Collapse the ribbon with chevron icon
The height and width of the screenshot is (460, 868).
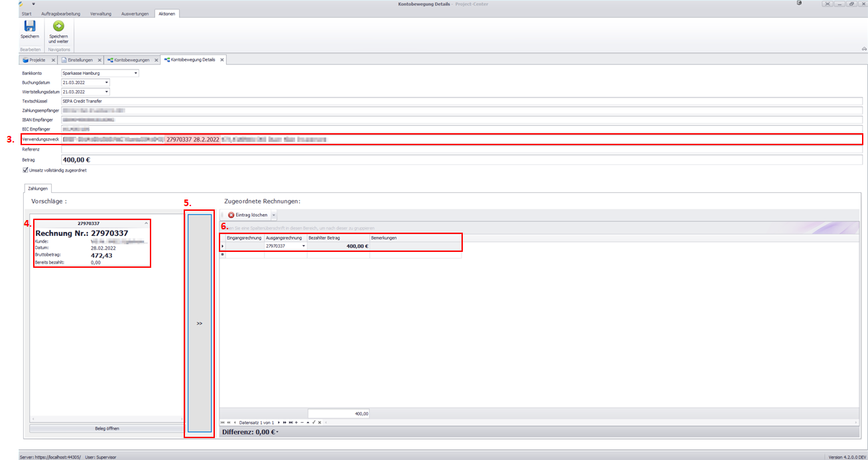click(864, 48)
